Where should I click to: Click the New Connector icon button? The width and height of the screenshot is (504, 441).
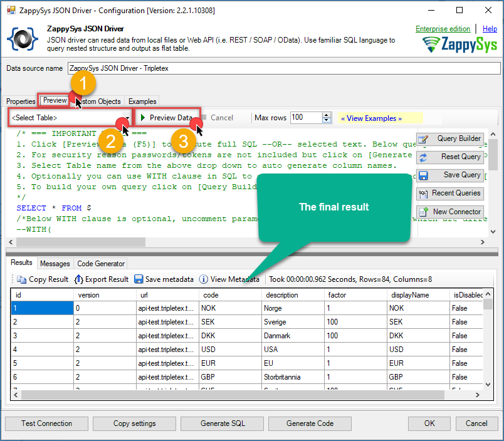tap(423, 212)
